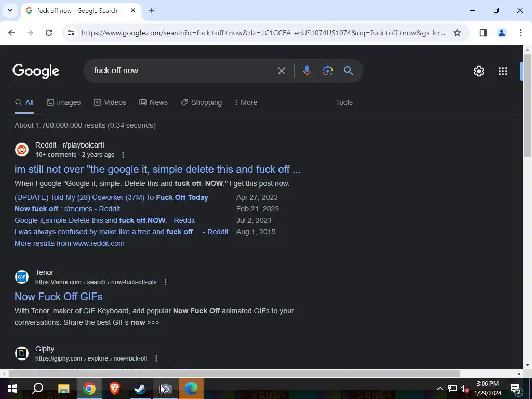Open the 'make like a tree' Reddit link
This screenshot has width=532, height=399.
(122, 232)
